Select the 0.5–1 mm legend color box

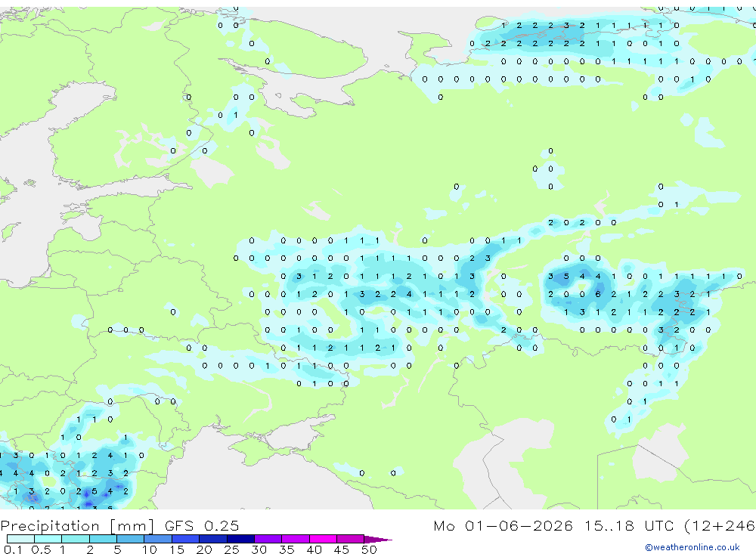point(48,539)
